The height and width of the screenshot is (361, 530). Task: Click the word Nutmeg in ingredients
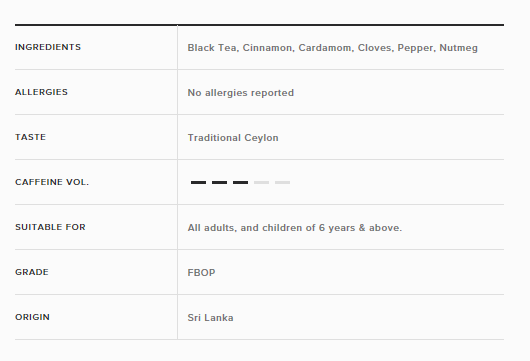tap(458, 48)
